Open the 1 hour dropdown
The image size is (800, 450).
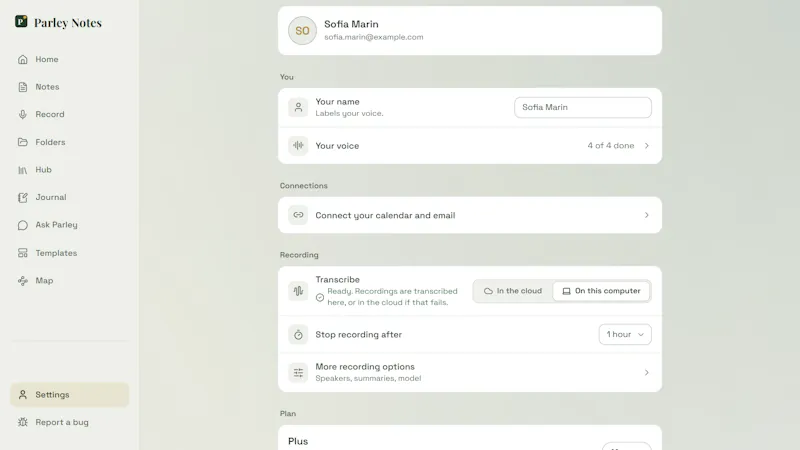pyautogui.click(x=625, y=334)
